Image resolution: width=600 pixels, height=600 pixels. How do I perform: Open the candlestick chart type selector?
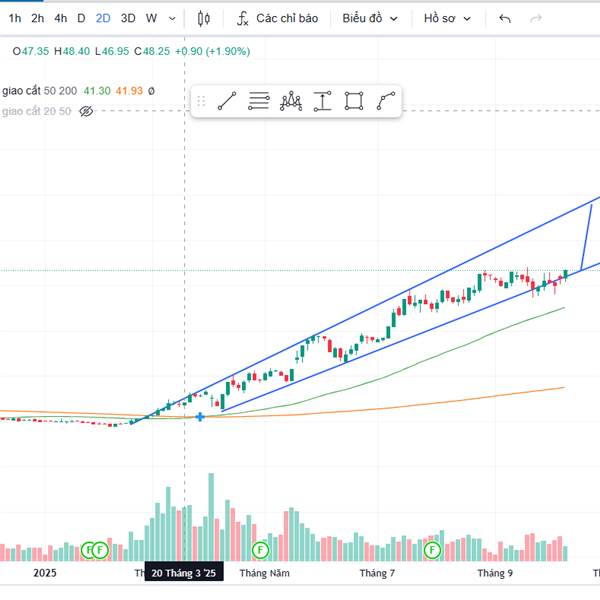pos(204,18)
